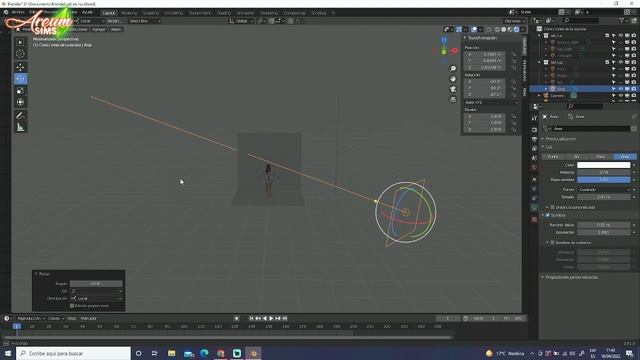Screen dimensions: 640x360
Task: Toggle the camera view icon
Action: (453, 89)
